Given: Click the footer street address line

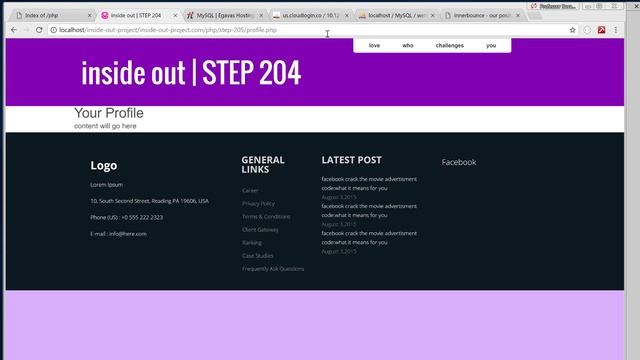Looking at the screenshot, I should [149, 201].
